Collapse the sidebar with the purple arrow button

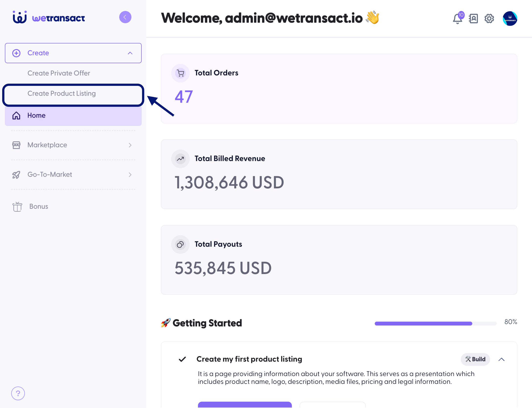click(125, 17)
